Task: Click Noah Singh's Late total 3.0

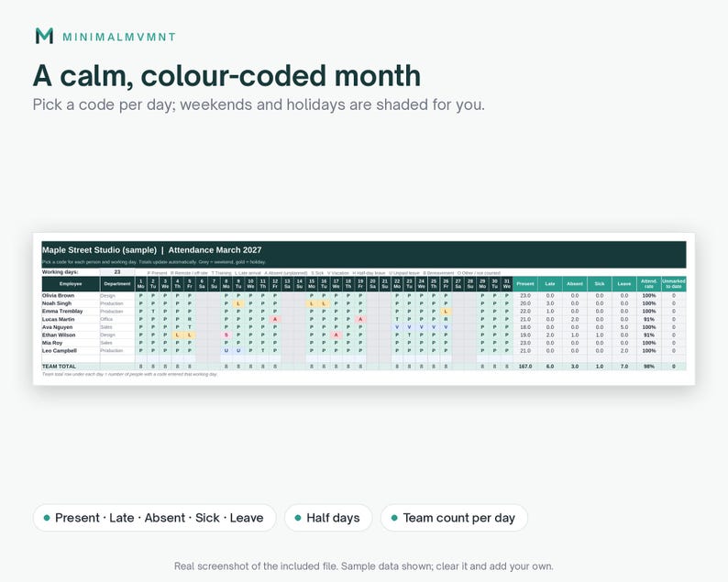Action: 550,303
